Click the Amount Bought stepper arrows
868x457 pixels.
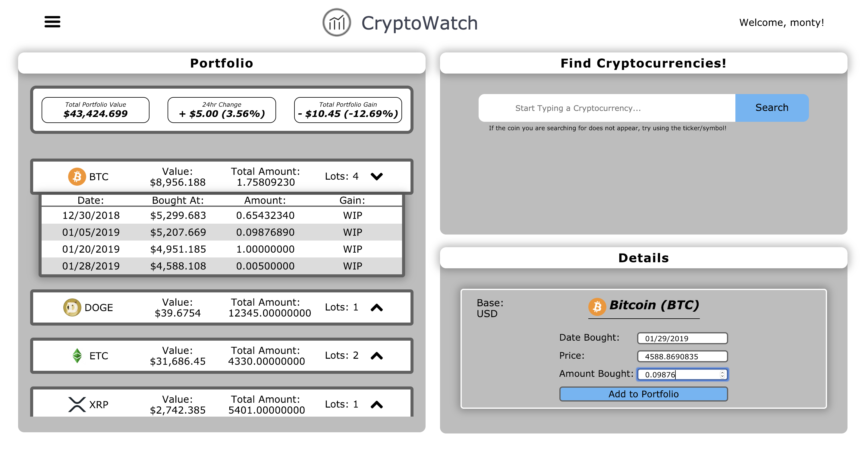point(722,374)
